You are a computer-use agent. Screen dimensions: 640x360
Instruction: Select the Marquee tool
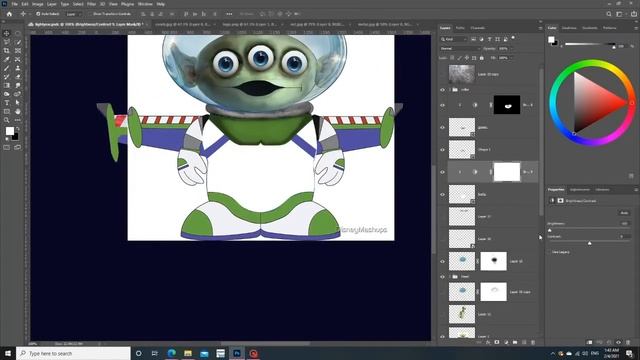tap(18, 33)
